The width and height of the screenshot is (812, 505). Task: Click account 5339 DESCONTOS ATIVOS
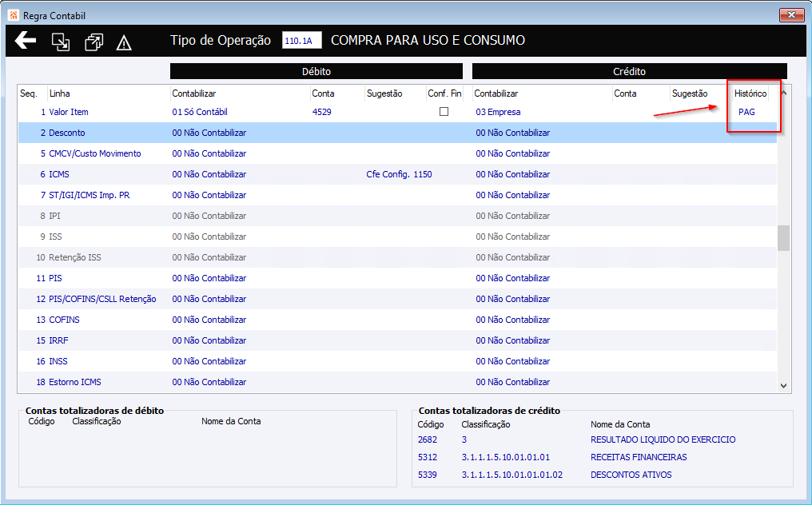click(544, 475)
